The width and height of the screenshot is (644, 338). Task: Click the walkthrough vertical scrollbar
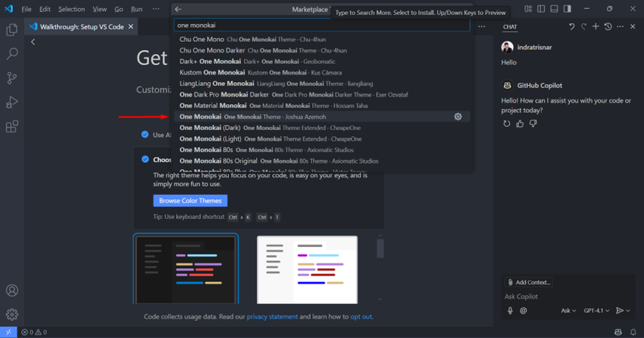[x=380, y=248]
